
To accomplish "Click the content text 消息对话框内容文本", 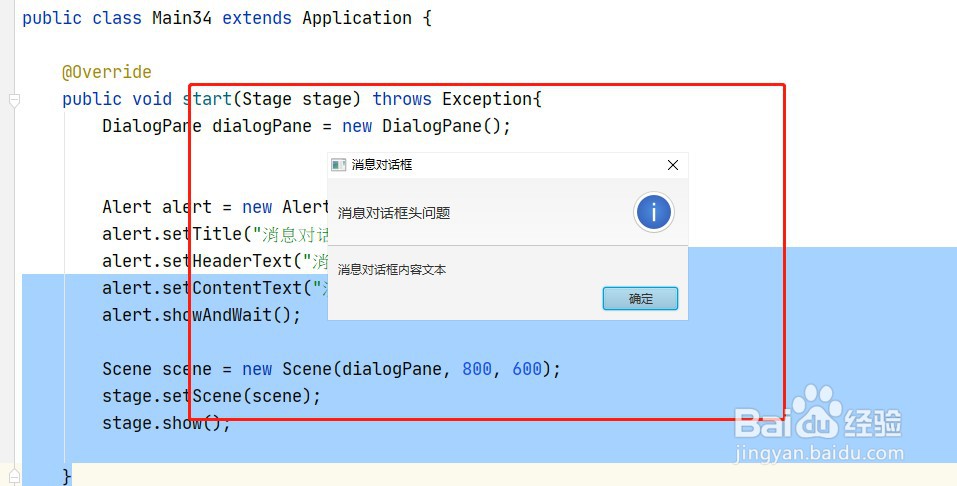I will coord(392,270).
